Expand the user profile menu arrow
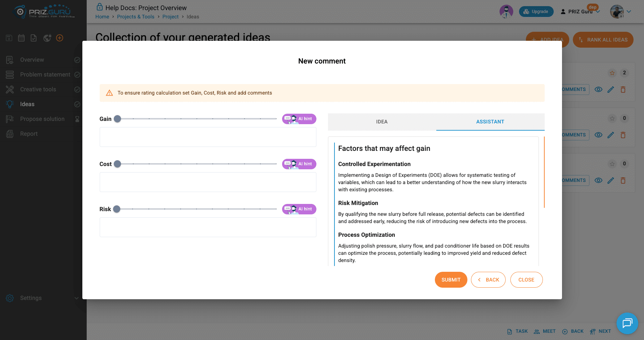 pos(629,12)
